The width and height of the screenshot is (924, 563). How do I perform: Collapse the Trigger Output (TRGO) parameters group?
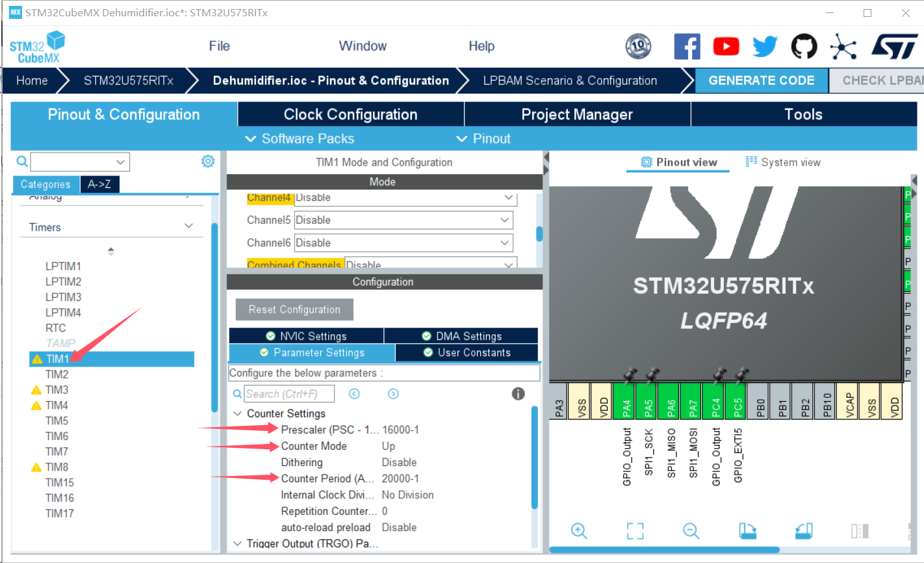pyautogui.click(x=237, y=543)
